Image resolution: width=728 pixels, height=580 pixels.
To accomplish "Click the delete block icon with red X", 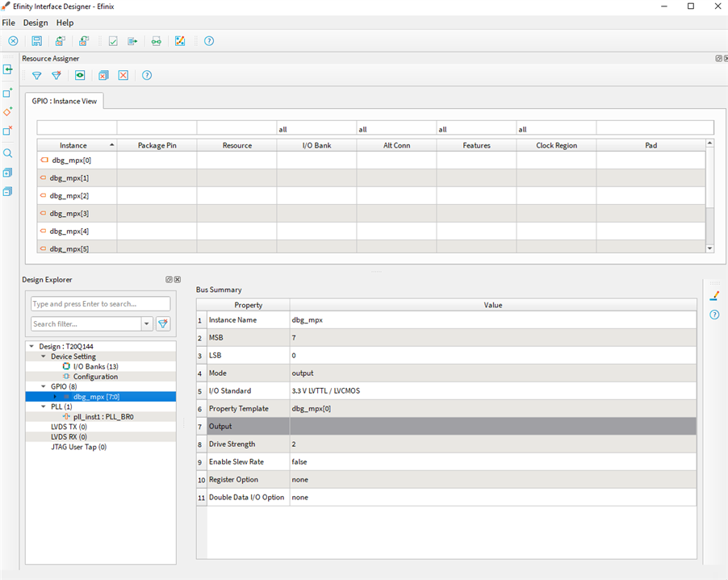I will 8,131.
